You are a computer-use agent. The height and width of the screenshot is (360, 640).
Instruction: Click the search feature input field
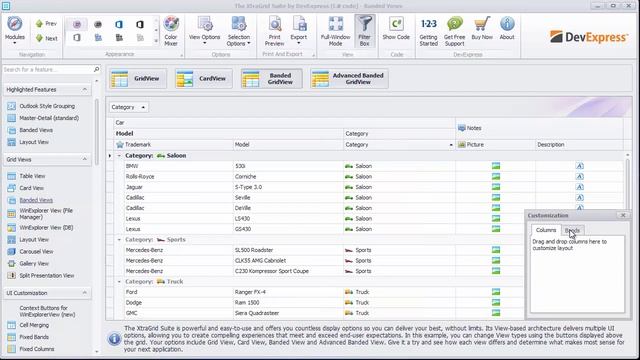pos(47,69)
